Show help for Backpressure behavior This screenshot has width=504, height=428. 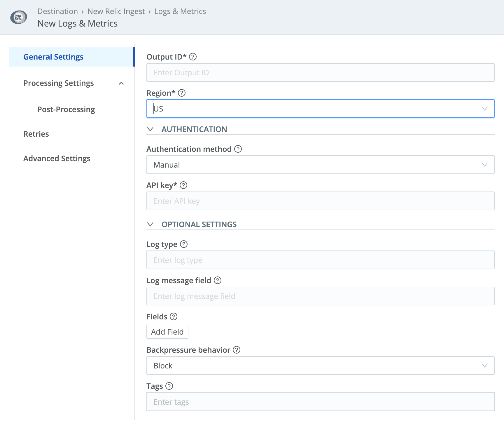(x=237, y=350)
